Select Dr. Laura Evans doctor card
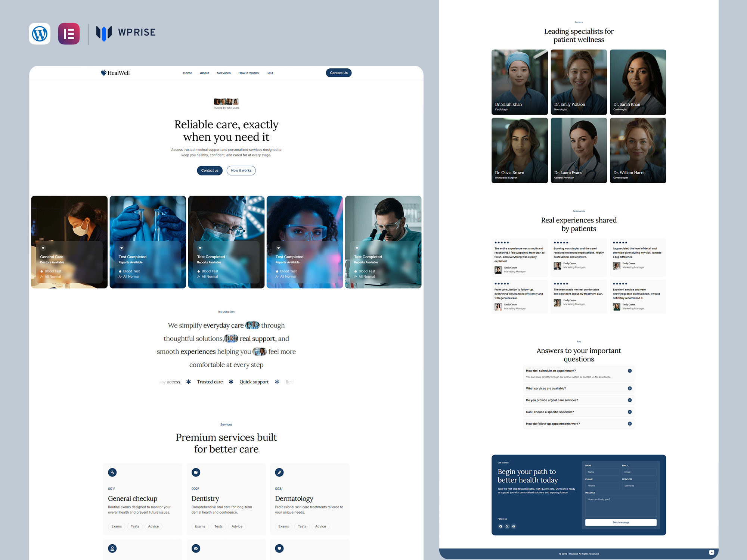 pos(579,150)
